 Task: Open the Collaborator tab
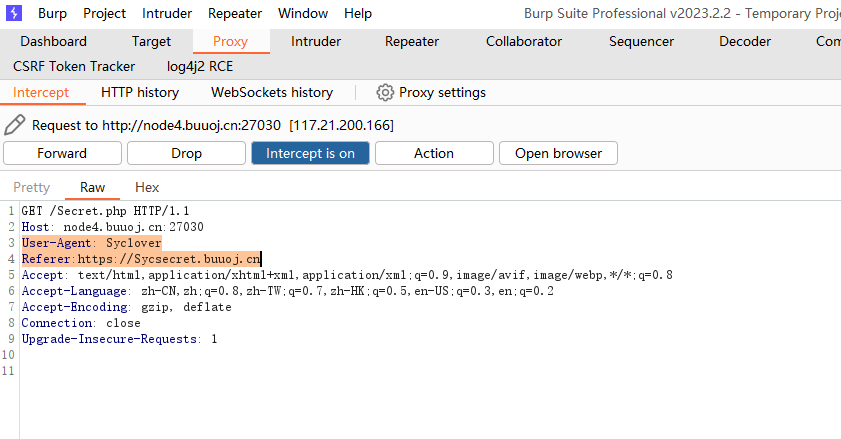523,41
